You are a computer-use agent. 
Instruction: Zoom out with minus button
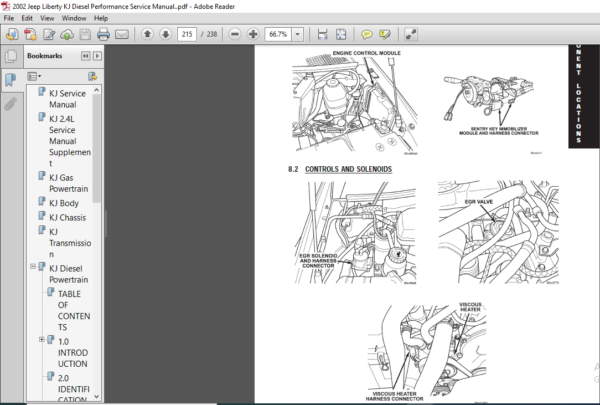[235, 34]
